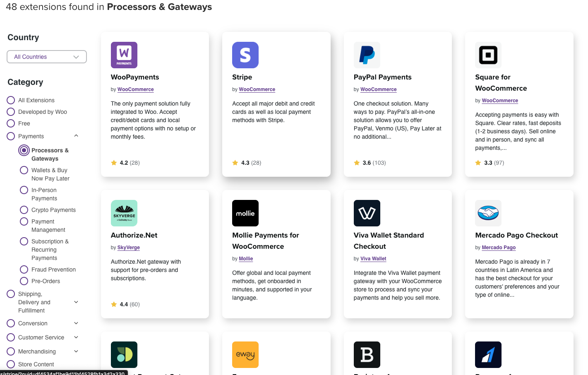Open the Viva Wallet developer link
The height and width of the screenshot is (375, 588).
[373, 259]
